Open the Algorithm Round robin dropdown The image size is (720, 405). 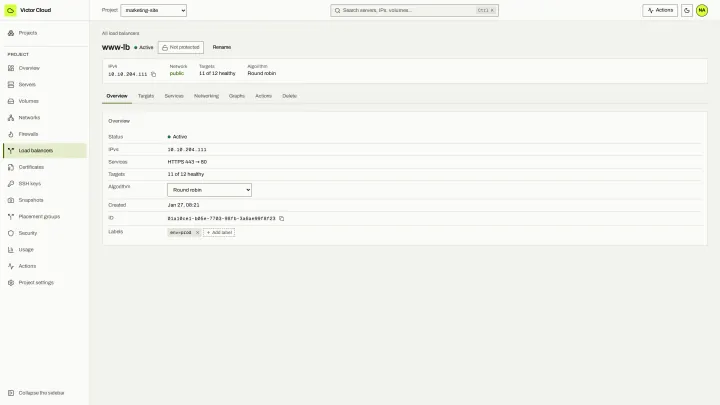click(209, 190)
